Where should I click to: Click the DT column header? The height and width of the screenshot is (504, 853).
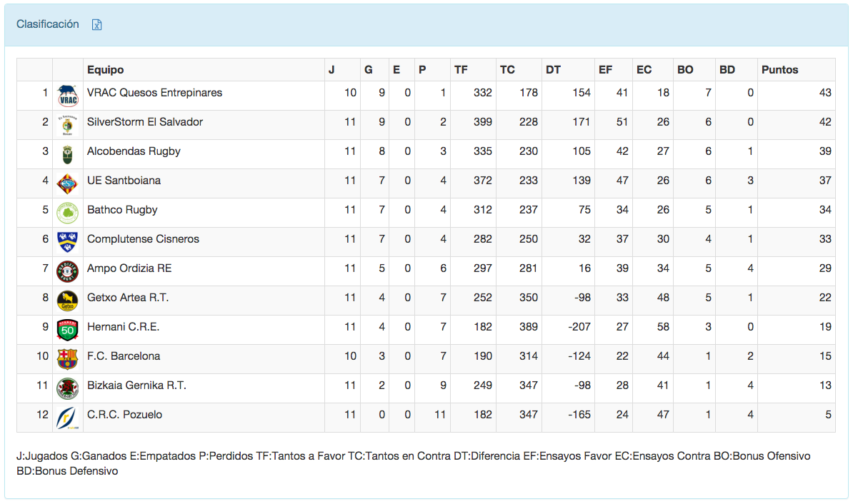[x=554, y=70]
